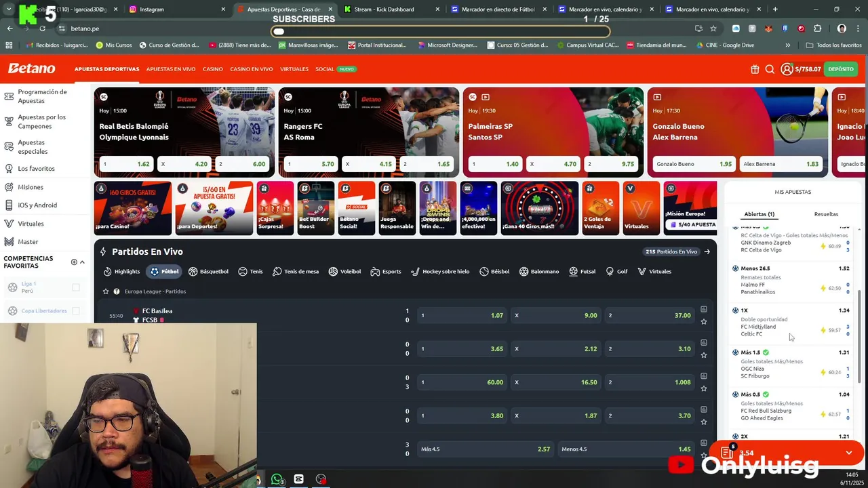868x488 pixels.
Task: Switch to the Instagram browser tab
Action: click(178, 9)
